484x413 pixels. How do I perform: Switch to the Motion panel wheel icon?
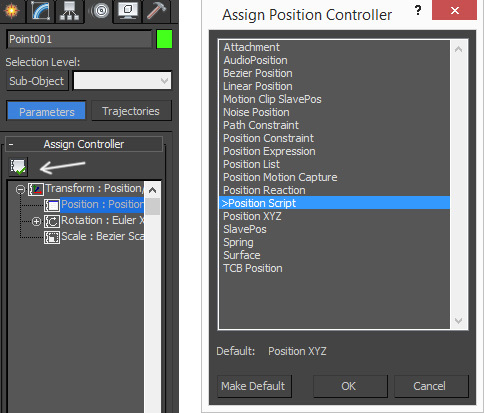[101, 11]
